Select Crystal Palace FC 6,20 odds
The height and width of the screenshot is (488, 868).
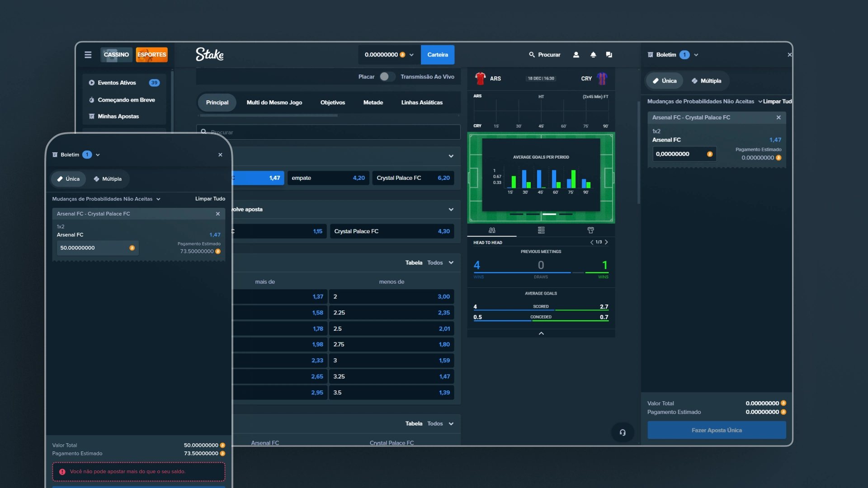(x=413, y=178)
